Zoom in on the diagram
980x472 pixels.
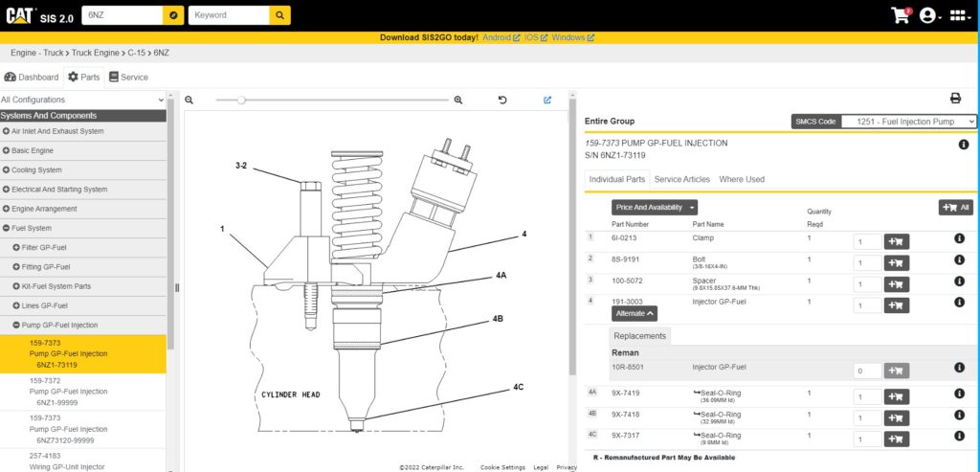(457, 100)
